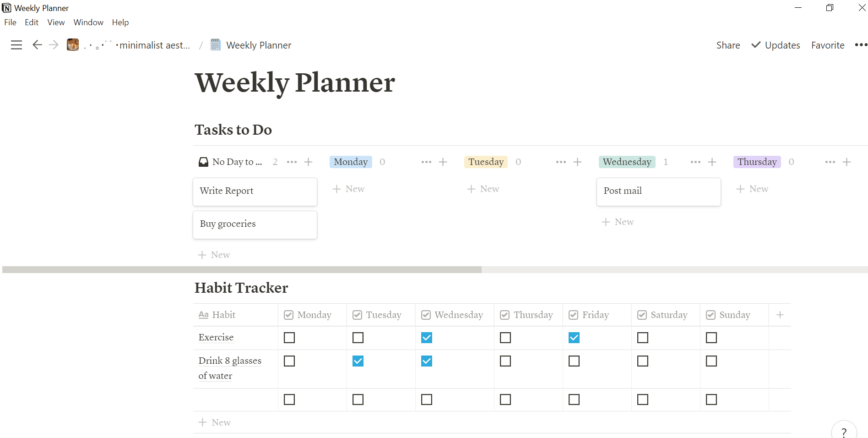Add page to favorites with Favorite button
This screenshot has height=438, width=868.
click(x=827, y=44)
